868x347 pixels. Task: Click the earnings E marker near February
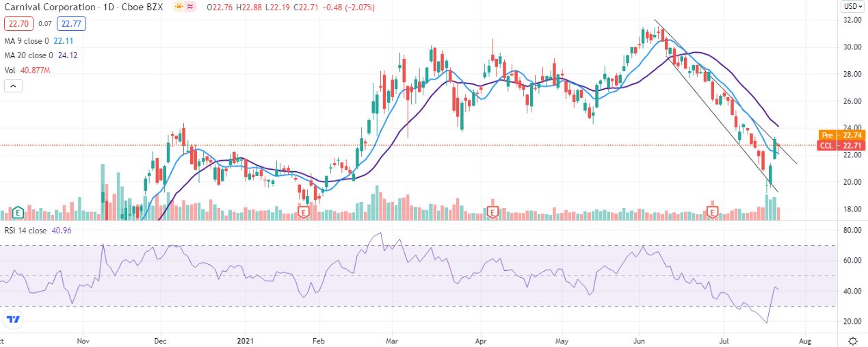pyautogui.click(x=302, y=213)
